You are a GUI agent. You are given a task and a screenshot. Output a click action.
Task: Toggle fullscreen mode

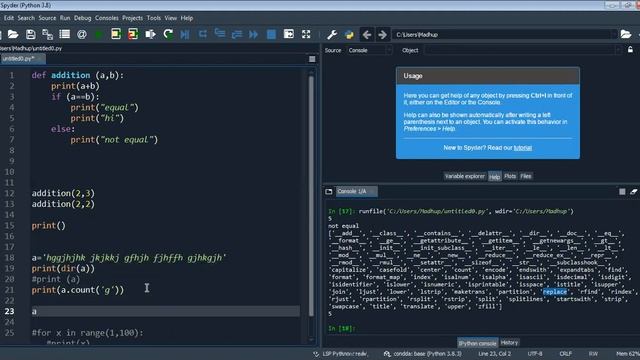(306, 34)
